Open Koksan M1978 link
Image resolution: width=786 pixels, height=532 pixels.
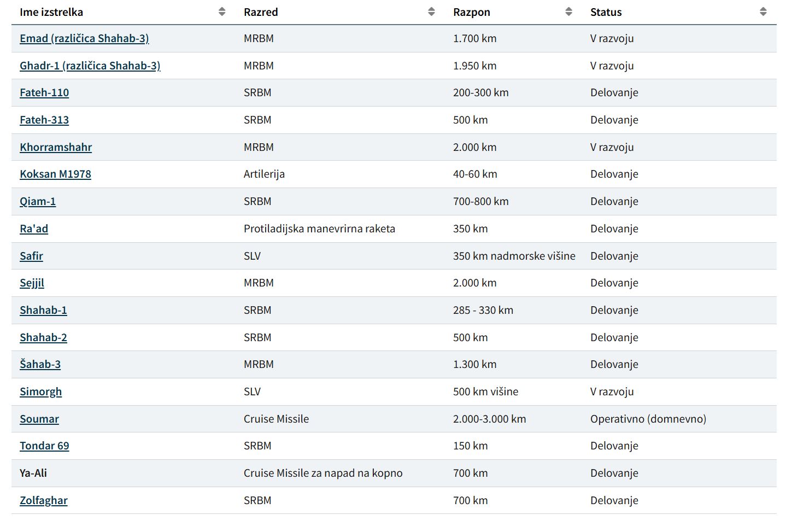(x=55, y=174)
